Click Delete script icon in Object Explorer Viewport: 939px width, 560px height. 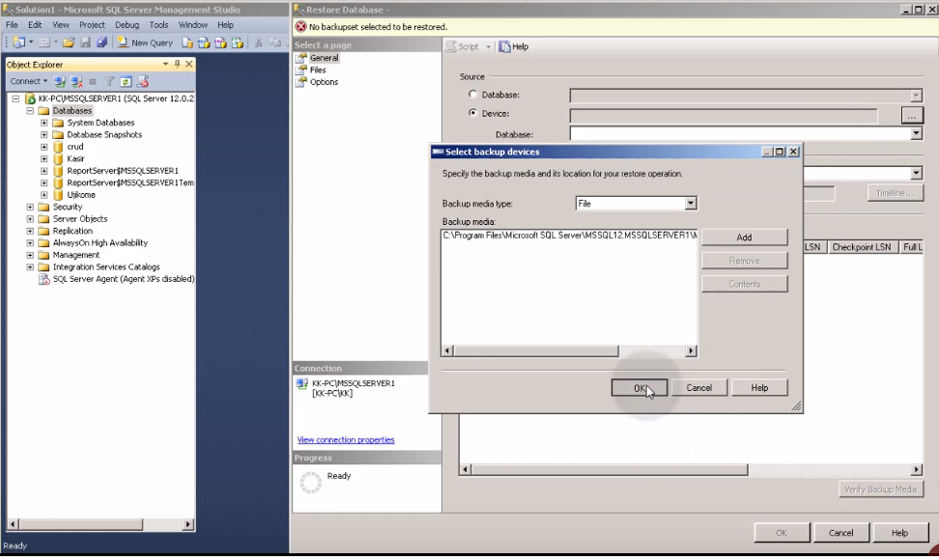143,81
